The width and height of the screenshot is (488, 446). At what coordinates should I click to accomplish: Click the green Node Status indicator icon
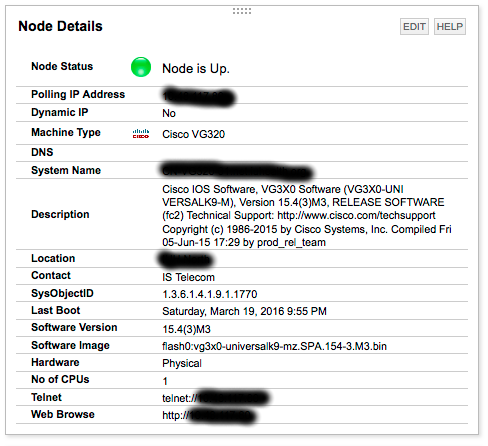click(x=141, y=67)
